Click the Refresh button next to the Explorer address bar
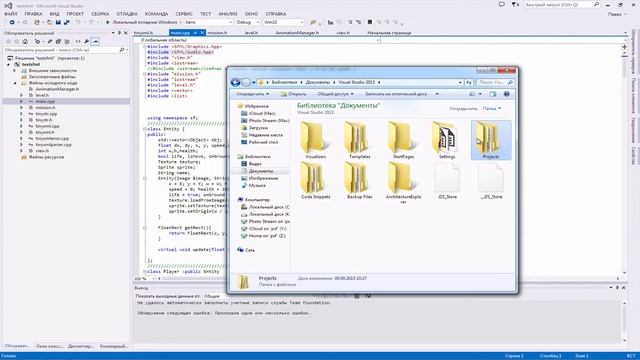640x360 pixels. 469,82
